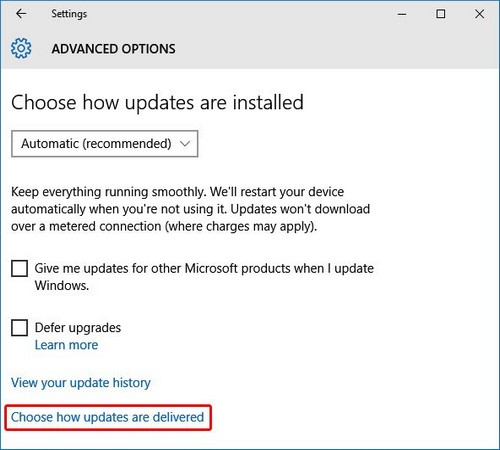The height and width of the screenshot is (450, 500).
Task: Select the ADVANCED OPTIONS header text
Action: [x=113, y=49]
